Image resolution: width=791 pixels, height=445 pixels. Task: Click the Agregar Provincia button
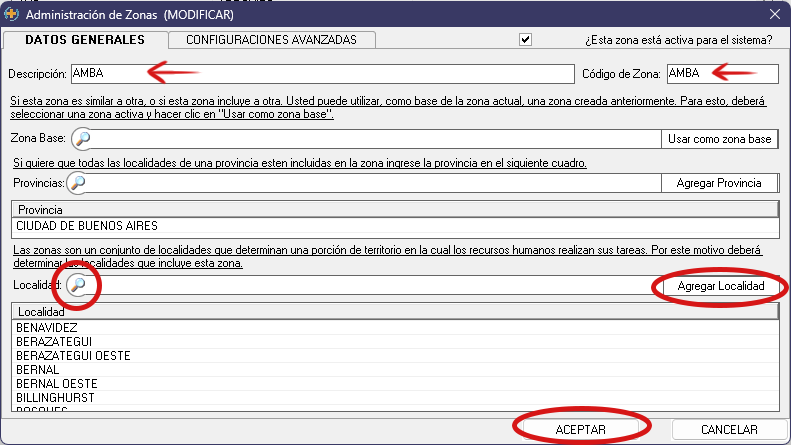click(x=720, y=183)
